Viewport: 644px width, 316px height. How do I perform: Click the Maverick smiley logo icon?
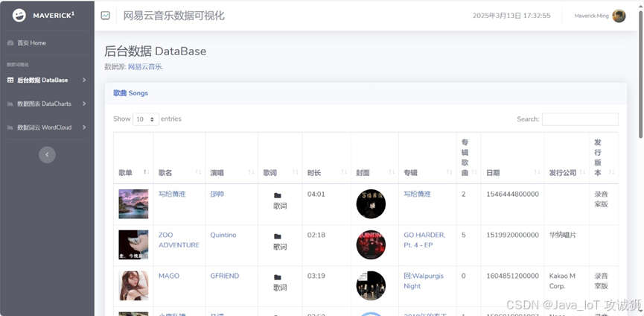tap(19, 16)
